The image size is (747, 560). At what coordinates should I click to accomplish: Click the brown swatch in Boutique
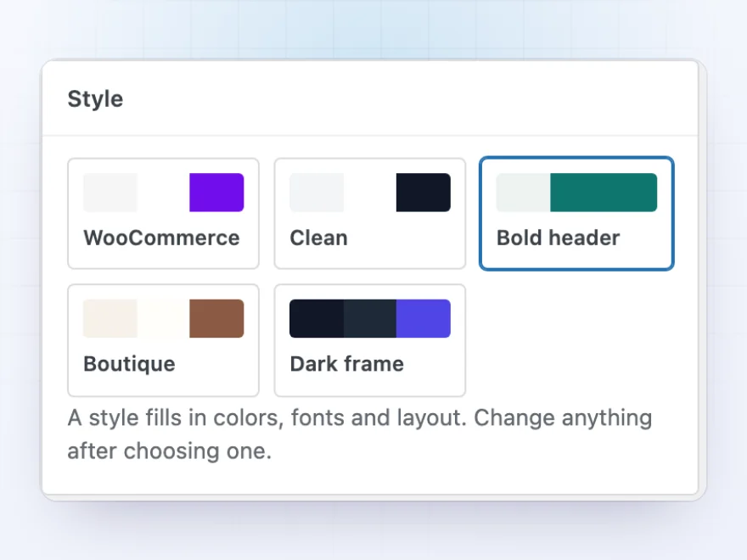tap(216, 318)
